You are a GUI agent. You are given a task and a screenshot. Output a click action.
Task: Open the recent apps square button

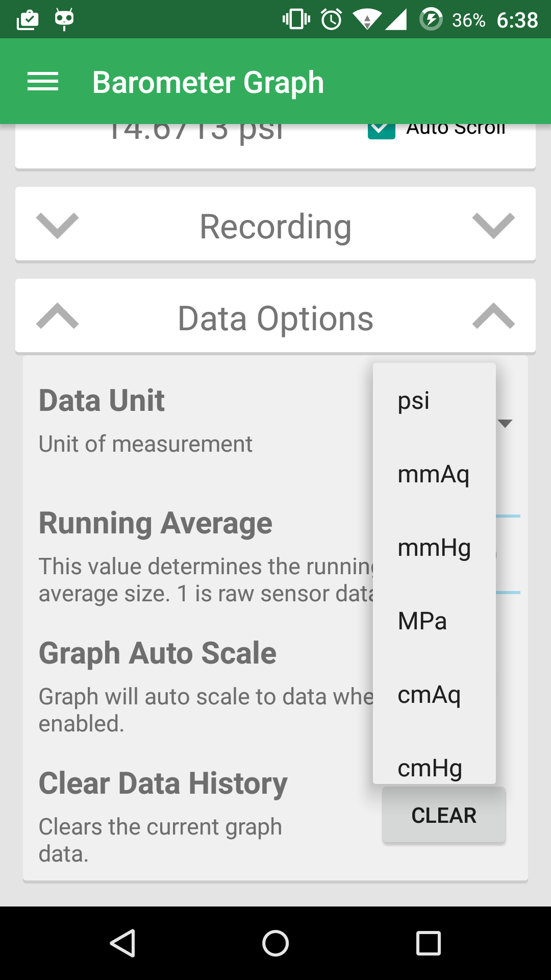pos(429,943)
